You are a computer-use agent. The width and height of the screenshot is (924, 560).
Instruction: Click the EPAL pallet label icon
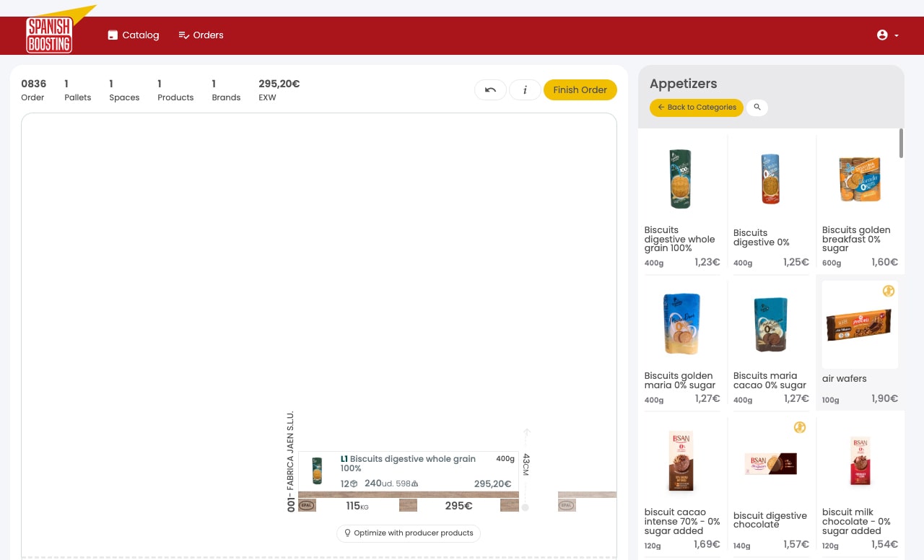(x=307, y=505)
